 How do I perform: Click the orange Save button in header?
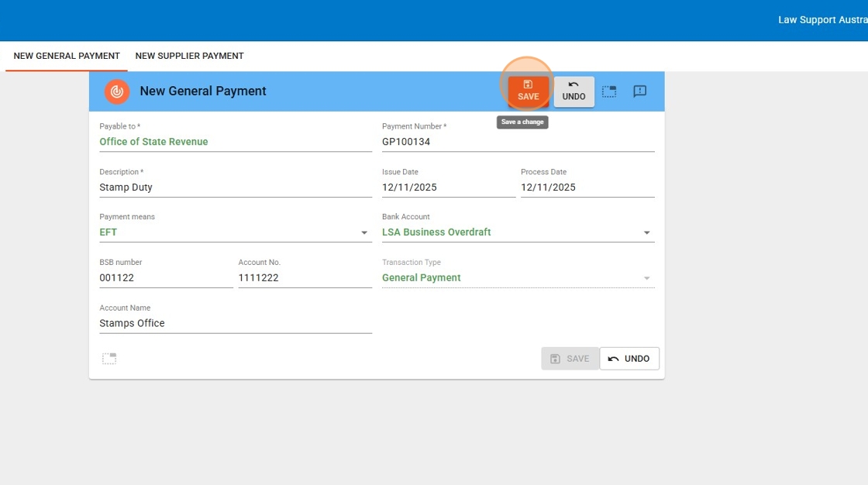[528, 91]
